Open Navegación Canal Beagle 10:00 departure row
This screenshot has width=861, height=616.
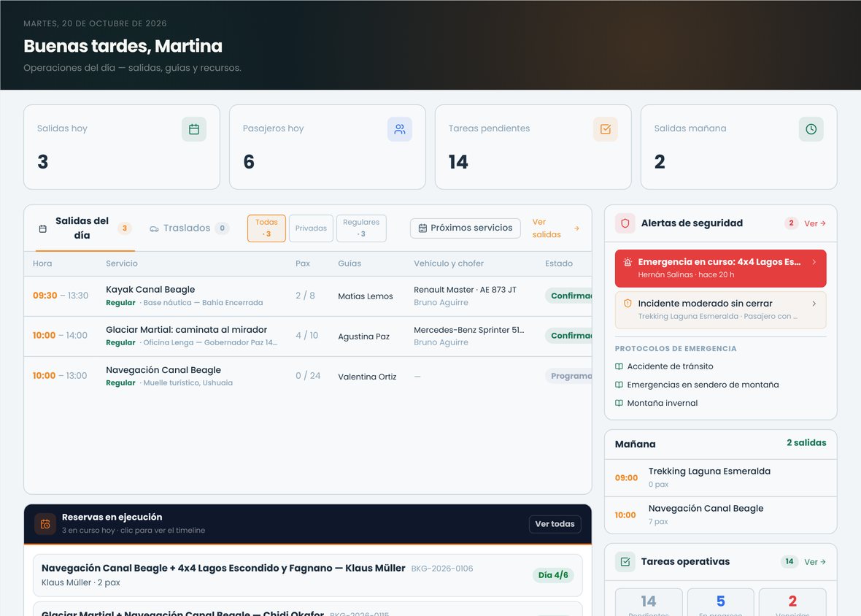point(307,376)
